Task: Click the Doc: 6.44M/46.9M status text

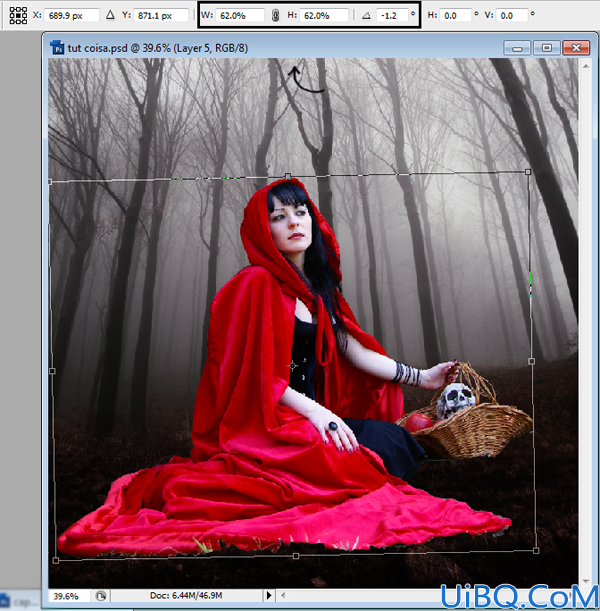Action: [186, 596]
